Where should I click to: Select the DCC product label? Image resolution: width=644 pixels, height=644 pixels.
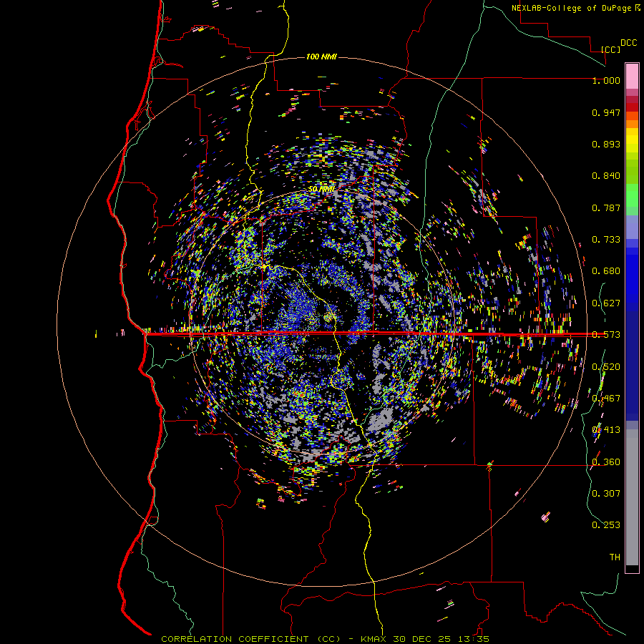click(628, 43)
